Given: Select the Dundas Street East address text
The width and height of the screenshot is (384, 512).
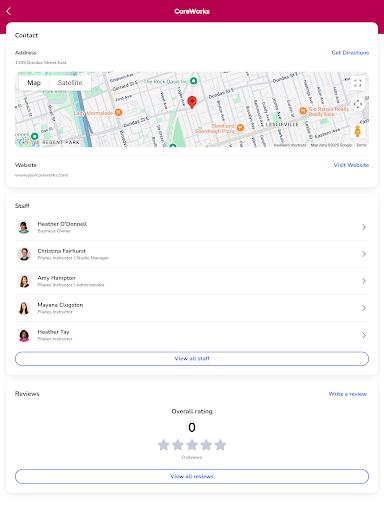Looking at the screenshot, I should point(41,62).
